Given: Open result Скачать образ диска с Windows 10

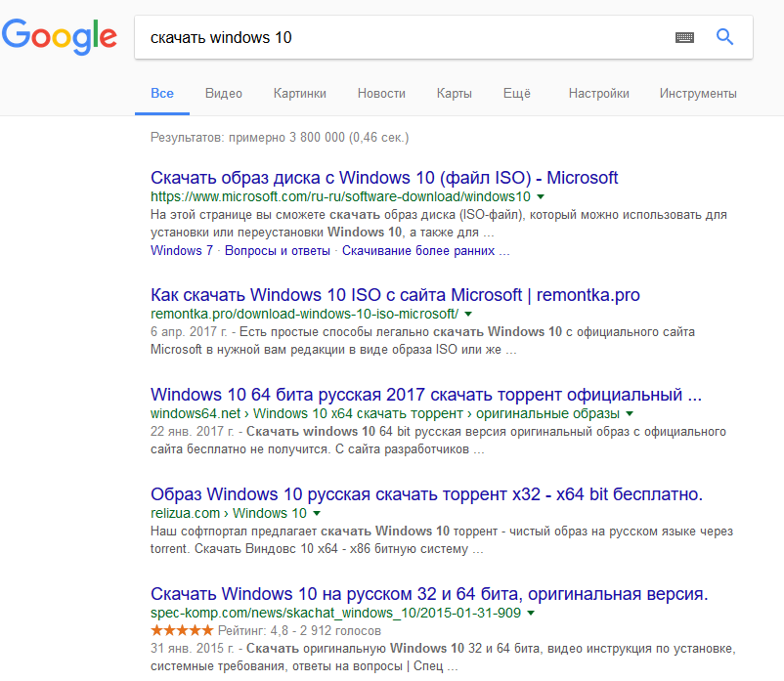Looking at the screenshot, I should pyautogui.click(x=384, y=178).
